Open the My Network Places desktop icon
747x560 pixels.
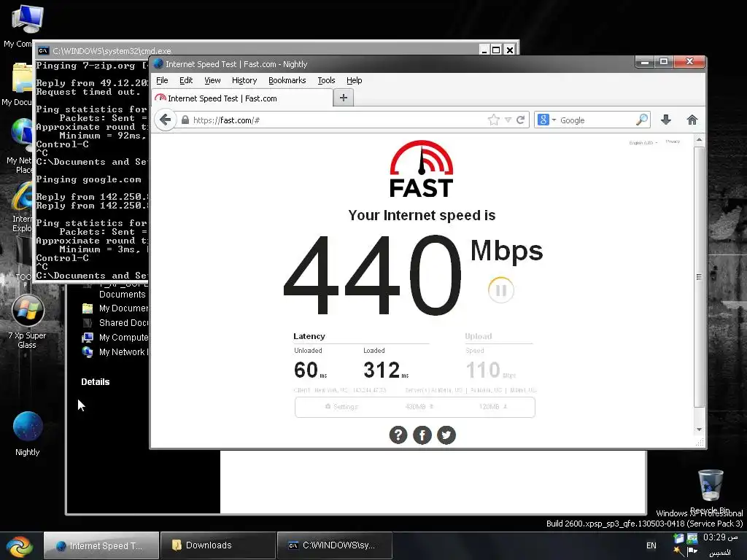pos(21,145)
